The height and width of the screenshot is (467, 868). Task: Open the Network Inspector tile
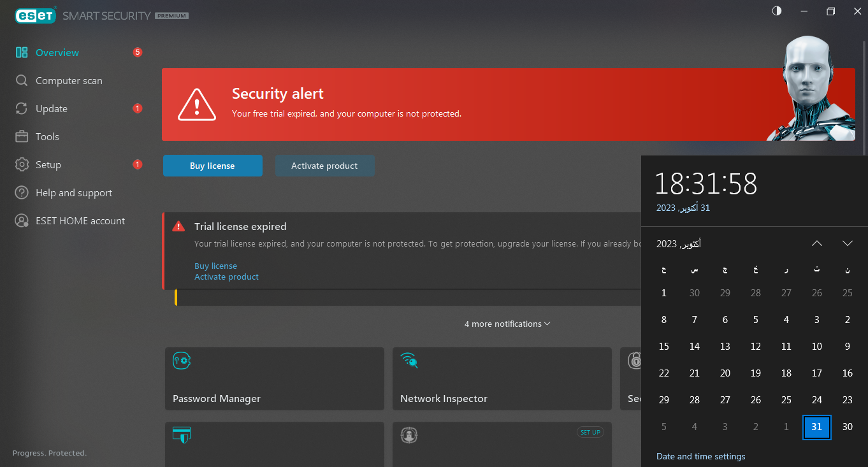(502, 378)
